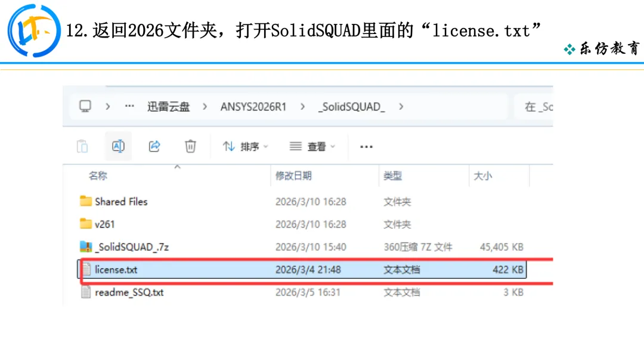Click the 2026/3/10 15:40 date cell

tap(311, 247)
